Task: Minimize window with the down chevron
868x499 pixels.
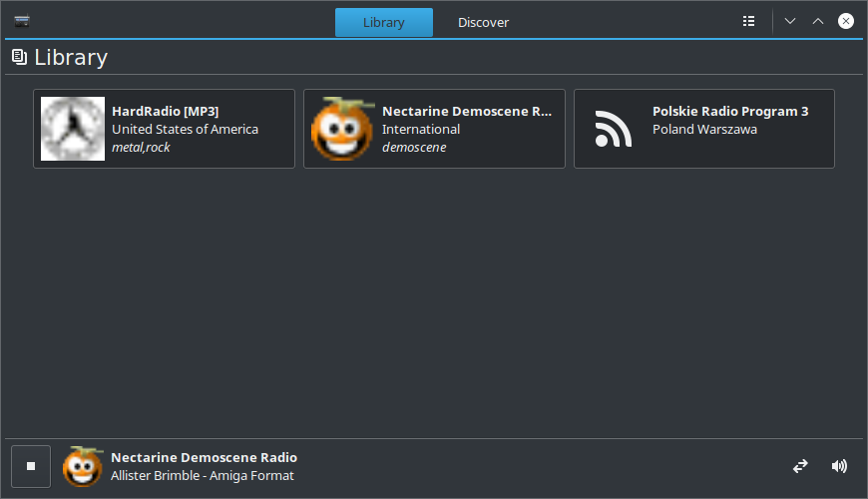Action: (790, 21)
